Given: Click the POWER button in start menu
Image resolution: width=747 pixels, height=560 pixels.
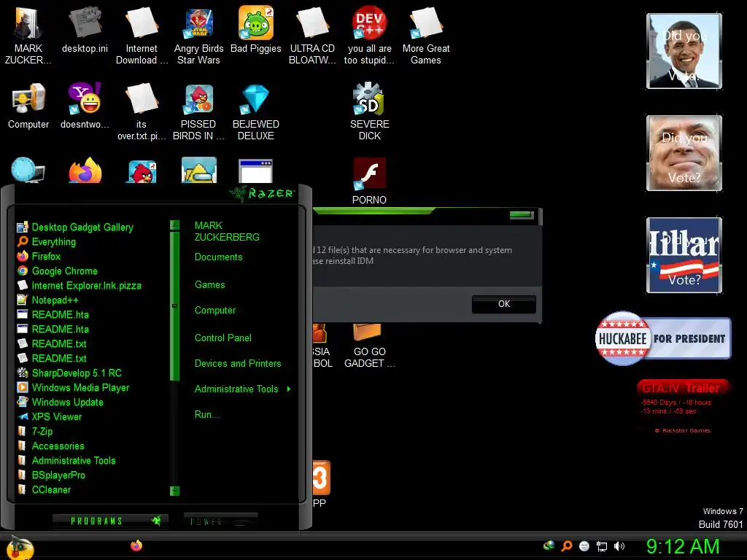Looking at the screenshot, I should [x=220, y=521].
